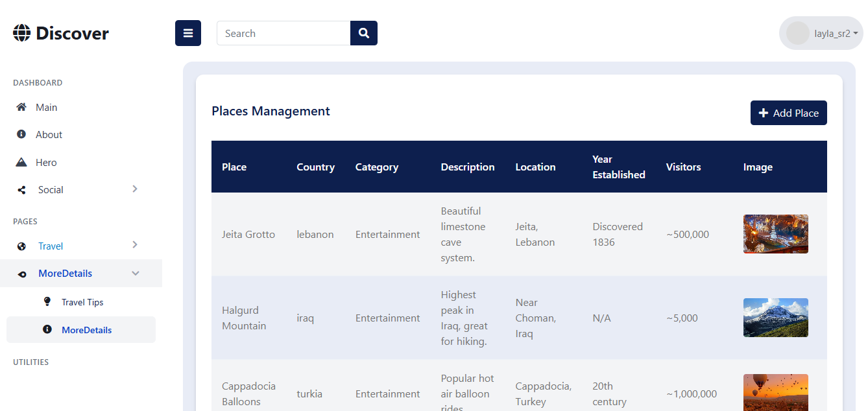Image resolution: width=868 pixels, height=411 pixels.
Task: Click the Discover globe logo icon
Action: (x=21, y=33)
